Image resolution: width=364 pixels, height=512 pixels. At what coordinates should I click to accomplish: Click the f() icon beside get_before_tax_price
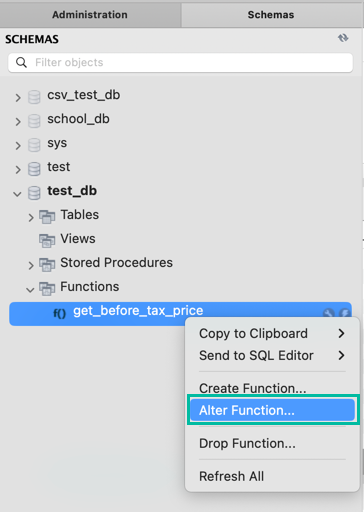[x=60, y=313]
